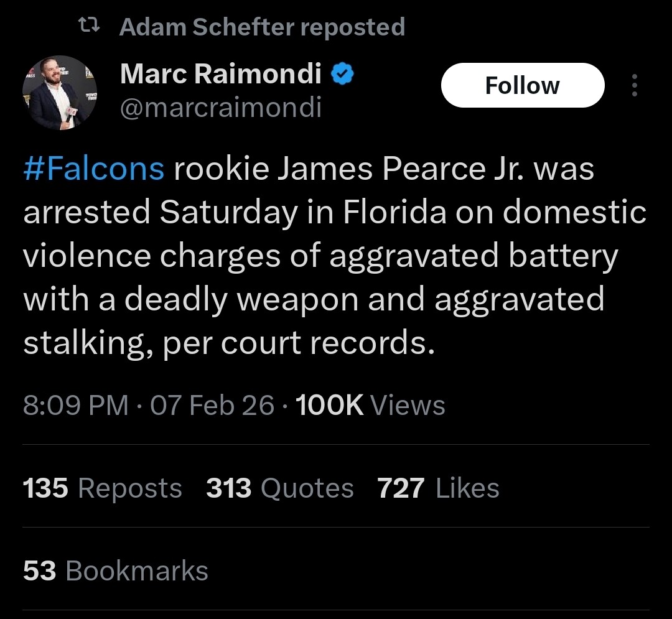
Task: View the 100K Views analytics
Action: pos(371,406)
